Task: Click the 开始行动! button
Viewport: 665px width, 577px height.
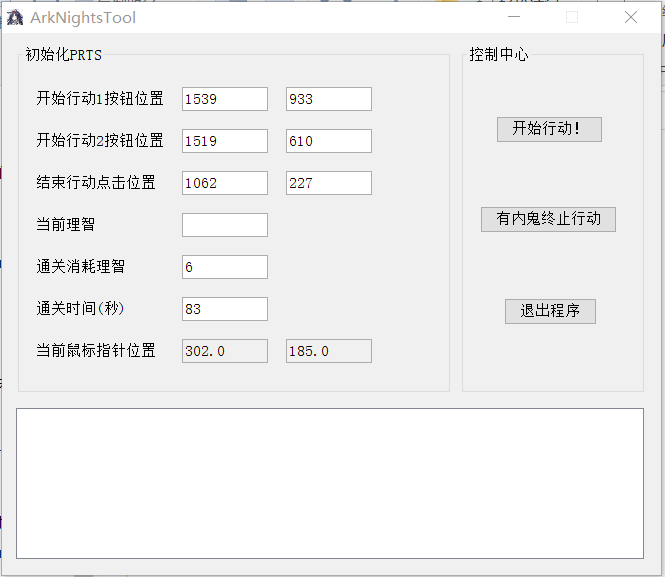Action: [549, 129]
